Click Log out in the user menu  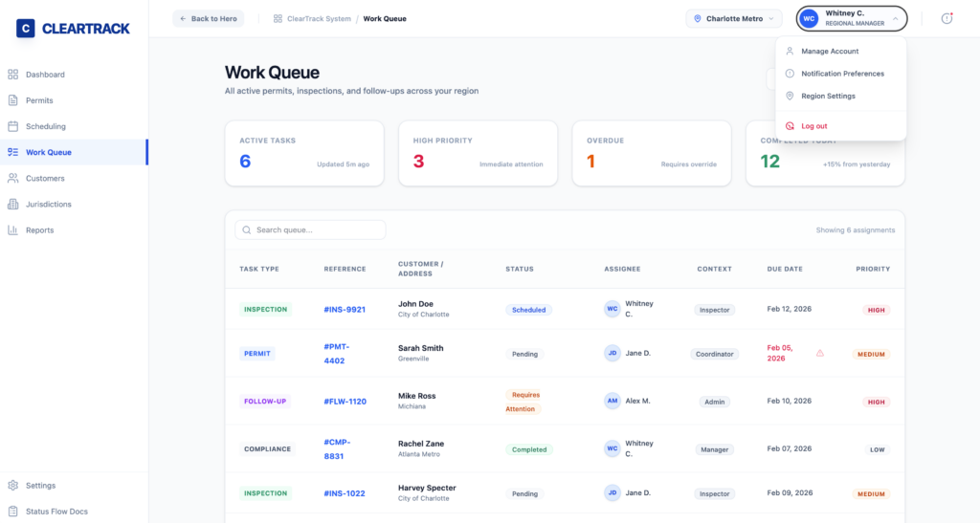point(813,125)
